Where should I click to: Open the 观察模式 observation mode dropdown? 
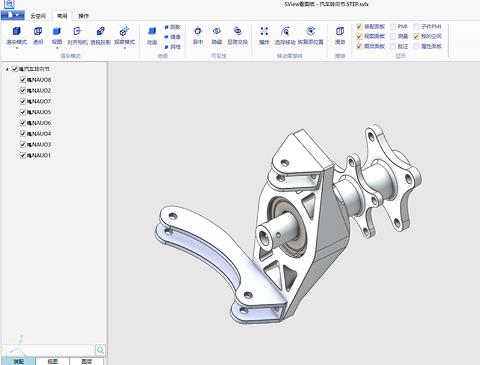(x=125, y=48)
